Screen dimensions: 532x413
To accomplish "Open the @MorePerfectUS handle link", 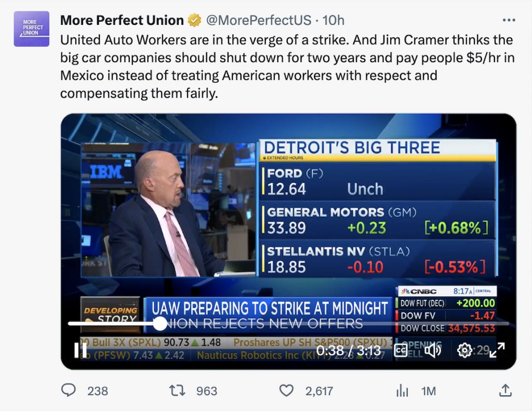I will (259, 20).
